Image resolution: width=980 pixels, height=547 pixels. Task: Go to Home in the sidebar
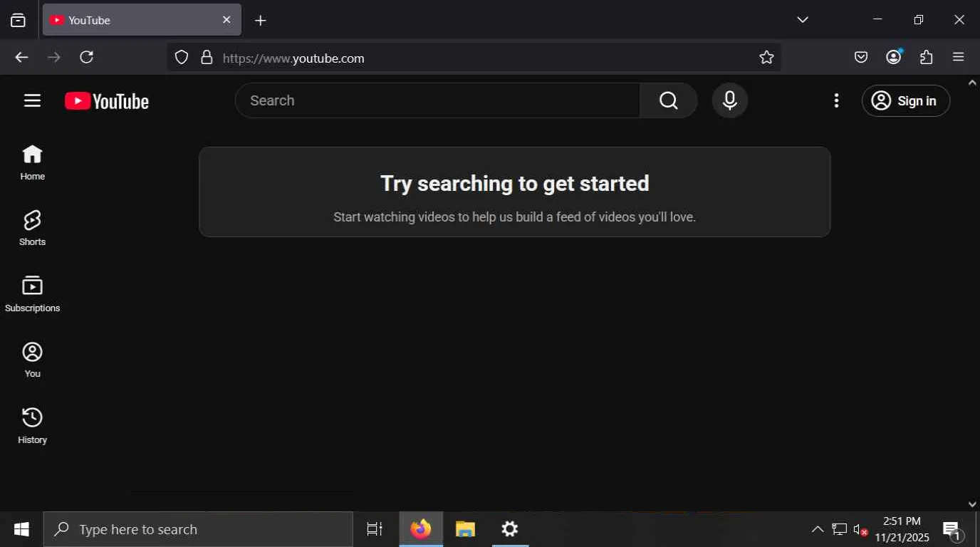coord(32,163)
